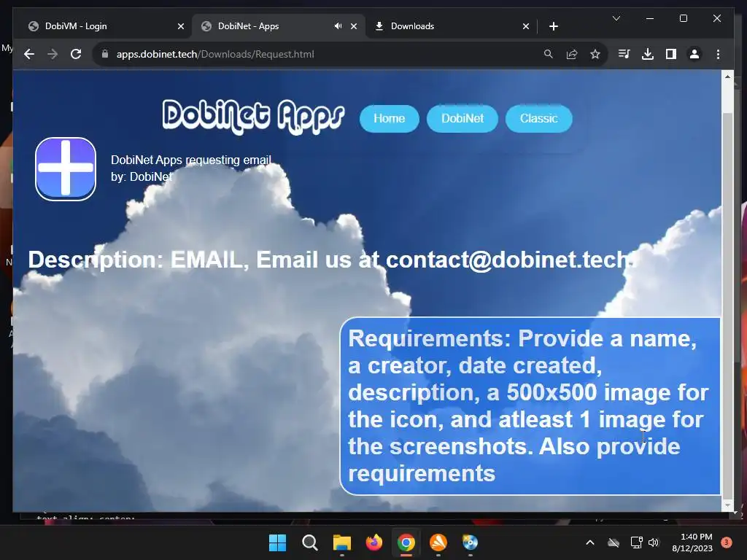Close the Downloads tab
The image size is (747, 560).
[525, 27]
